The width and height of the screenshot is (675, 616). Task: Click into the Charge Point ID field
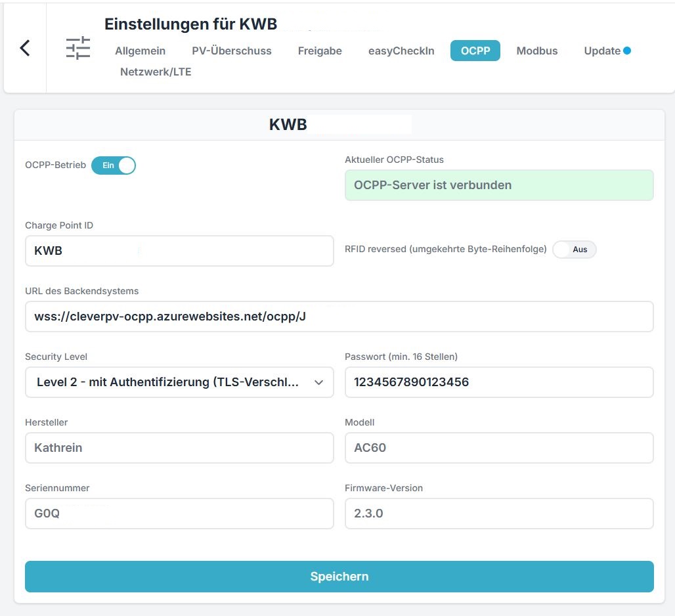point(179,251)
